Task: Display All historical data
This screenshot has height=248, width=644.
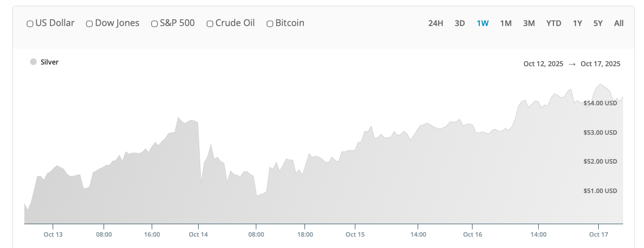Action: (619, 23)
